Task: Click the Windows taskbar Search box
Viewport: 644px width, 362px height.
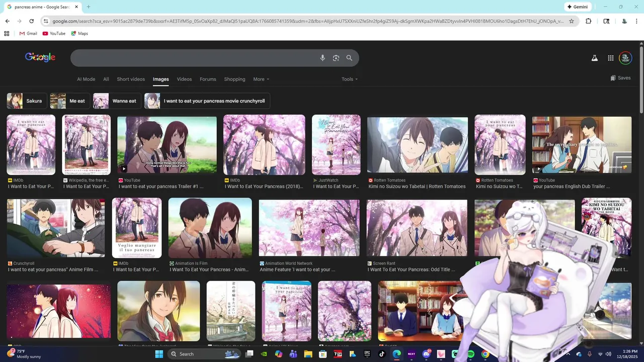Action: (204, 354)
